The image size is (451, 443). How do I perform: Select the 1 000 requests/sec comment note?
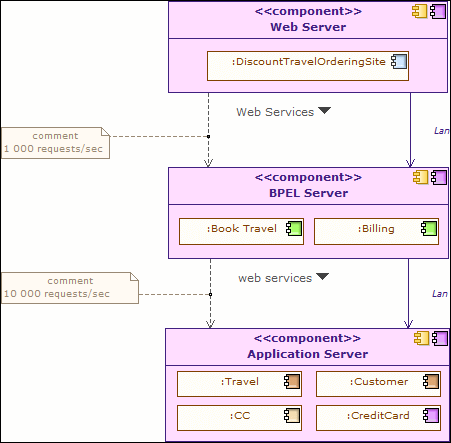click(x=56, y=143)
